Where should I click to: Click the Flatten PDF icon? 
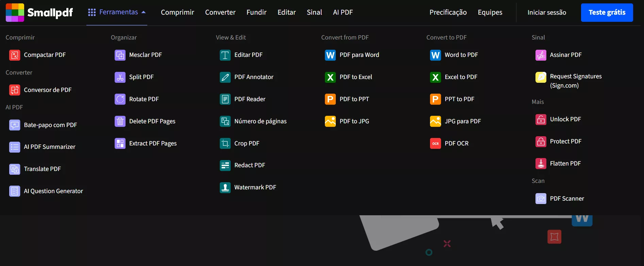[541, 164]
